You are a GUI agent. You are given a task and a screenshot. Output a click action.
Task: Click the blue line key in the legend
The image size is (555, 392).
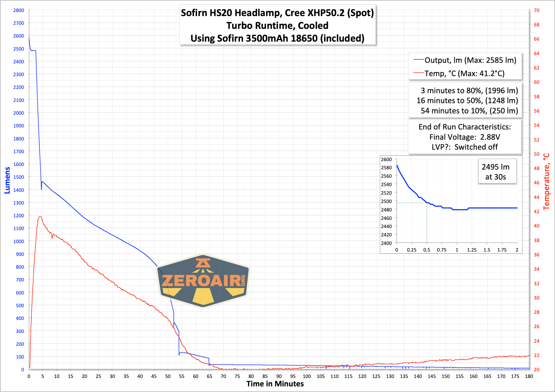[x=418, y=60]
